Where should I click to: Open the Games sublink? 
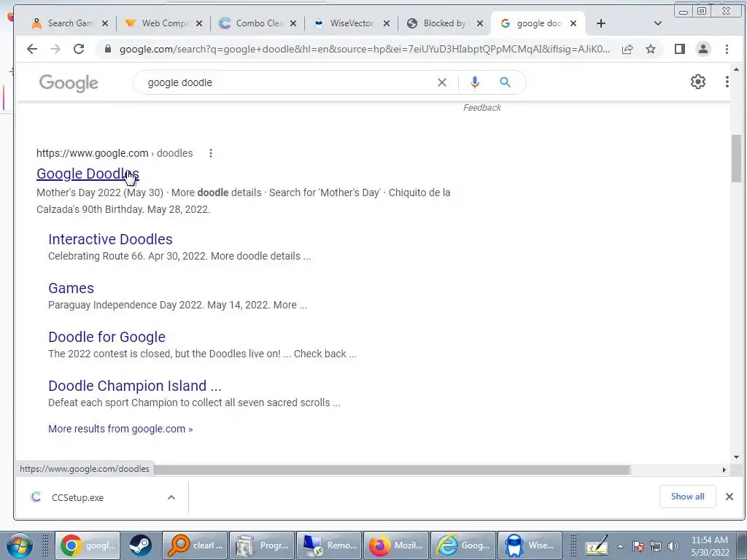(x=71, y=288)
